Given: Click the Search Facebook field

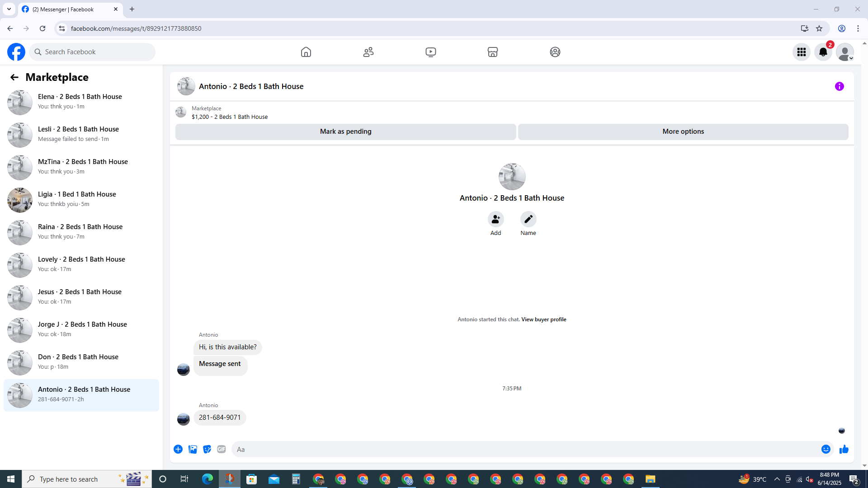Looking at the screenshot, I should [x=92, y=52].
